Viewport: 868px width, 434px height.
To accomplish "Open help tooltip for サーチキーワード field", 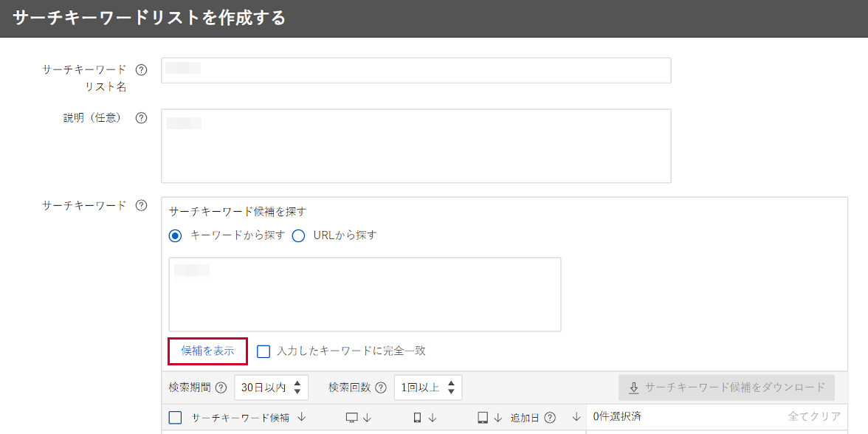I will click(x=141, y=206).
